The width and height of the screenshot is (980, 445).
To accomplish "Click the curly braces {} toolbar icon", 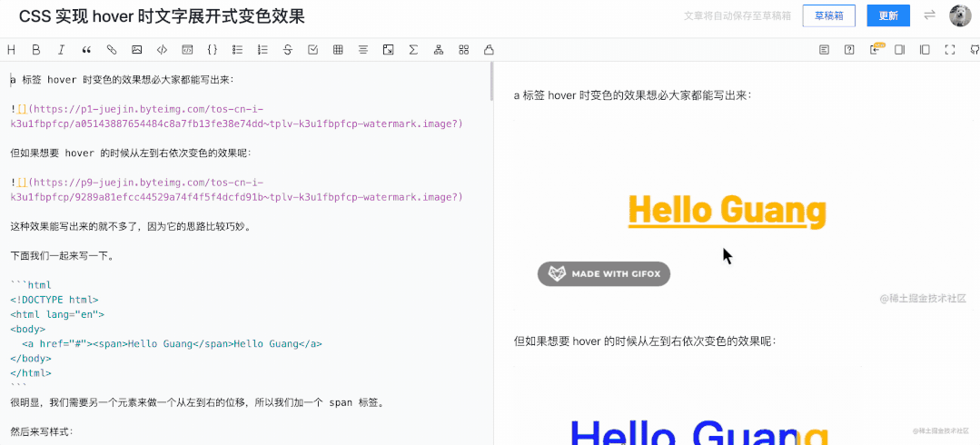I will [212, 50].
